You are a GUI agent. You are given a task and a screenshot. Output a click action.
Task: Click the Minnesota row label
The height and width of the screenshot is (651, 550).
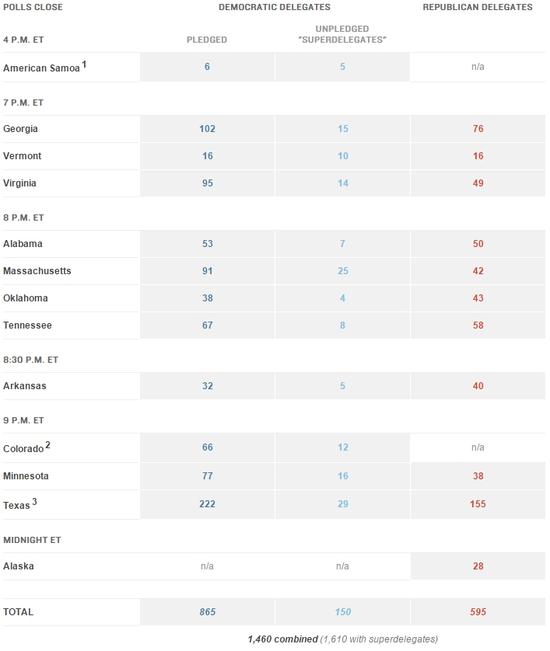coord(26,476)
